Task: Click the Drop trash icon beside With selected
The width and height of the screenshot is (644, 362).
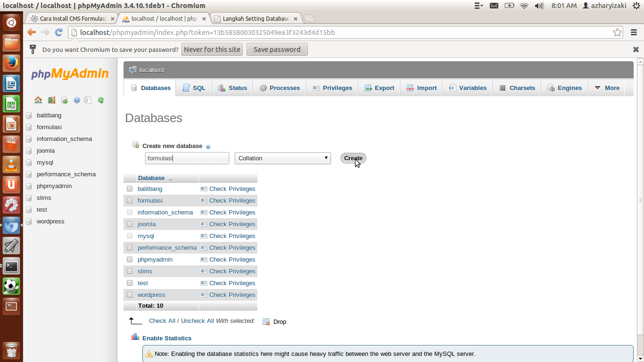Action: click(267, 321)
